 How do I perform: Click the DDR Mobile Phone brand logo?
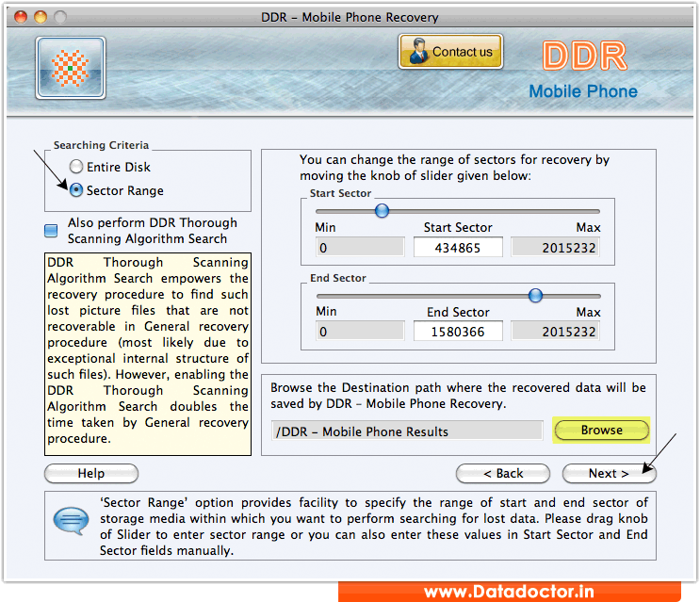583,70
